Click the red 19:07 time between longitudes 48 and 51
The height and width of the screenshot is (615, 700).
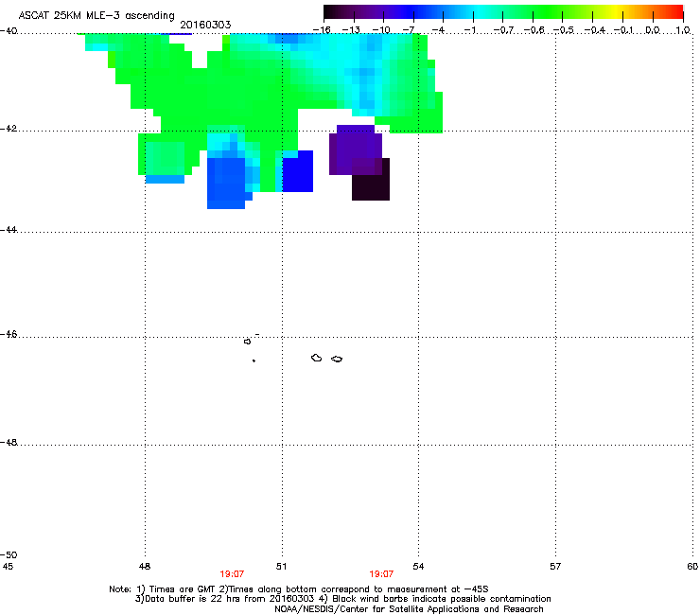(232, 574)
